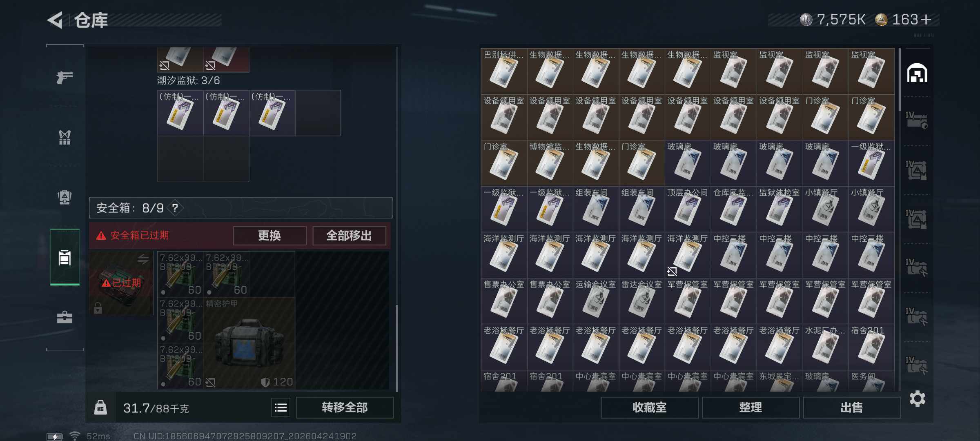Select the active safe box container tab

[65, 257]
